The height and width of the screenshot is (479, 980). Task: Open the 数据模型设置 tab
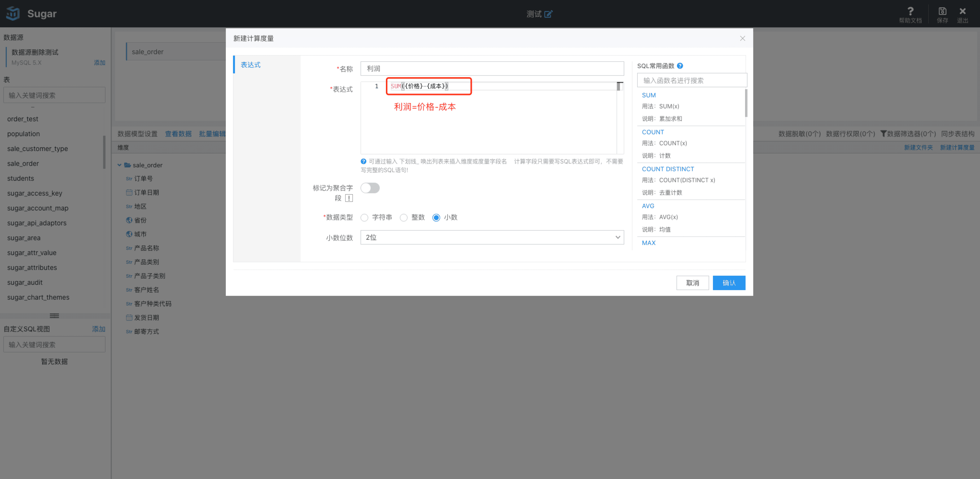[x=137, y=134]
